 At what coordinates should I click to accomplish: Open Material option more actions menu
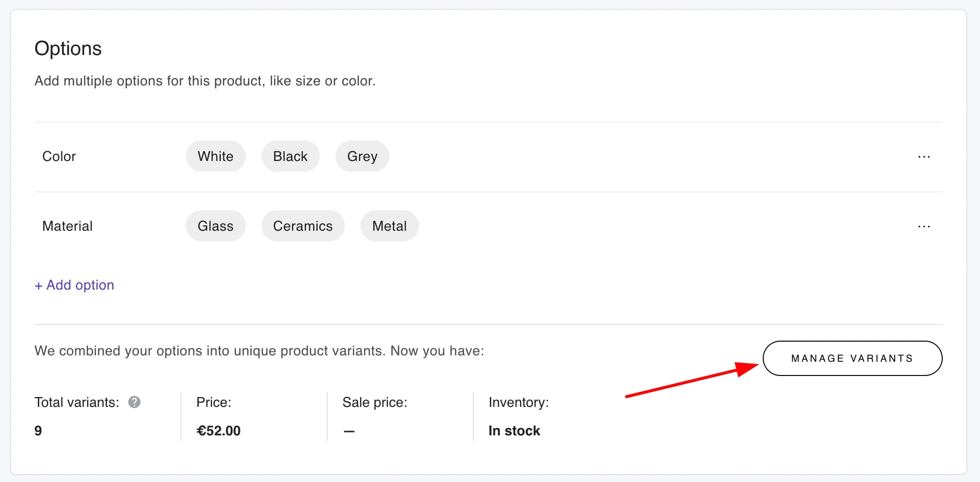pyautogui.click(x=924, y=226)
